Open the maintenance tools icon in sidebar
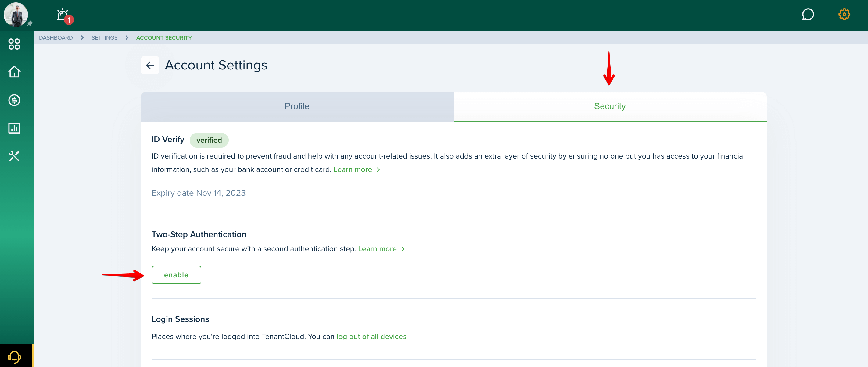The width and height of the screenshot is (868, 367). [14, 156]
